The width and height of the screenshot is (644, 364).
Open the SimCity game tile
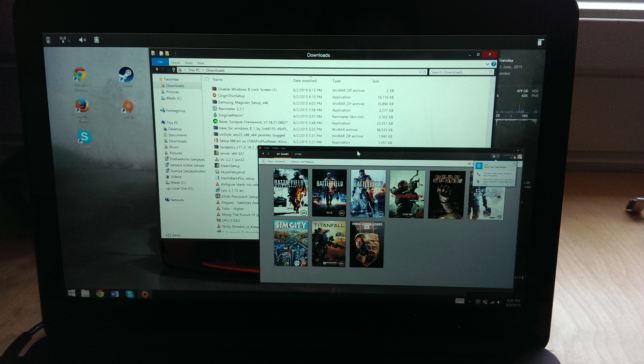(291, 243)
